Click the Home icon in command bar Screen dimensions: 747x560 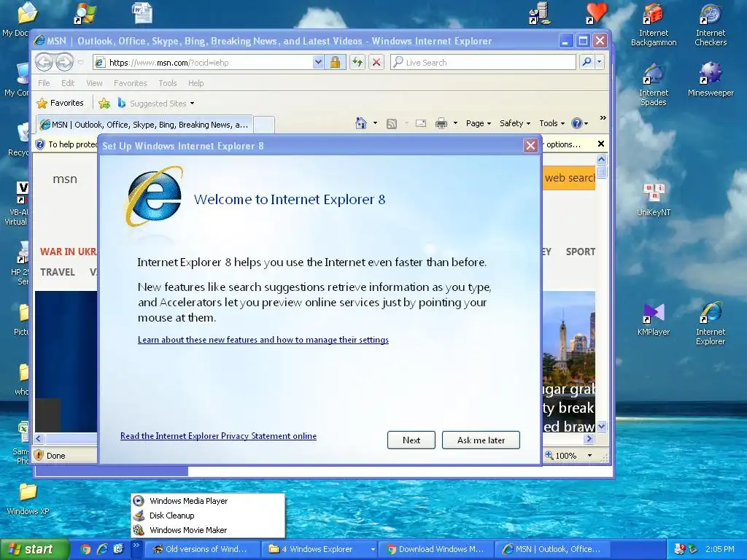(x=361, y=123)
